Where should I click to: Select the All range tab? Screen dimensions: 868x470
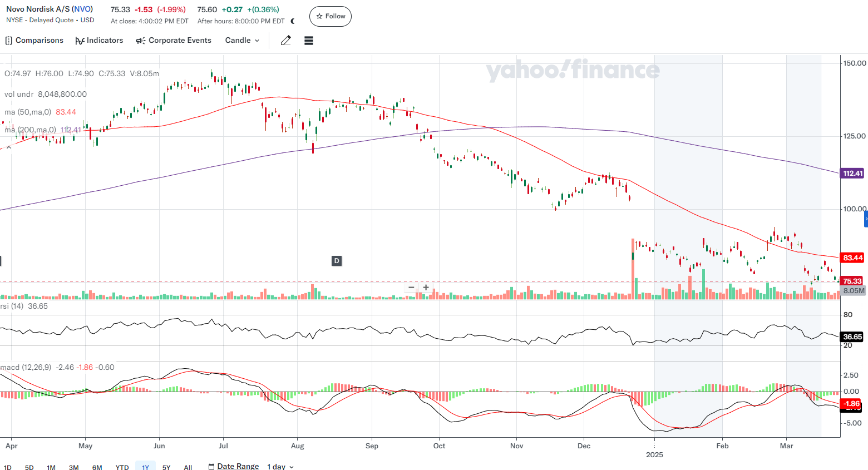click(188, 467)
